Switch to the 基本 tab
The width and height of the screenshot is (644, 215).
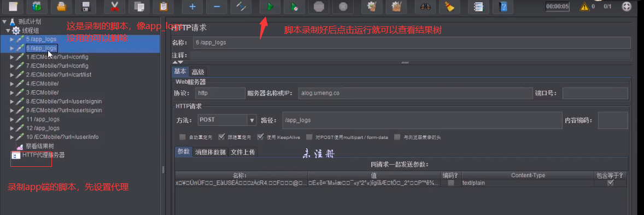(180, 72)
